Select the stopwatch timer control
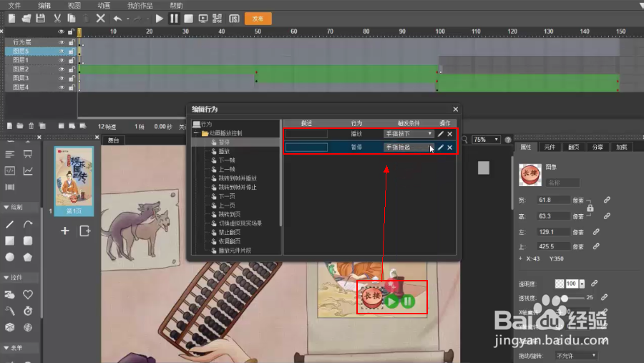This screenshot has height=363, width=644. pyautogui.click(x=27, y=311)
